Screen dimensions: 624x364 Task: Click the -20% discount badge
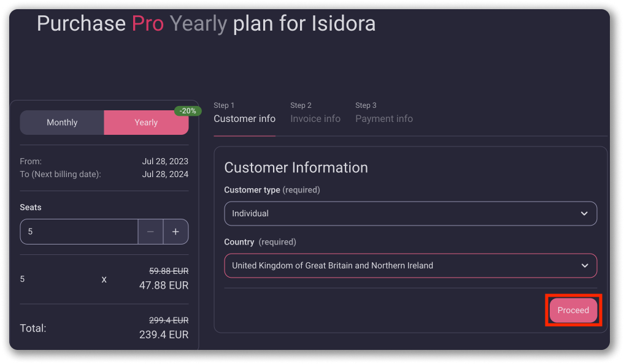click(188, 111)
